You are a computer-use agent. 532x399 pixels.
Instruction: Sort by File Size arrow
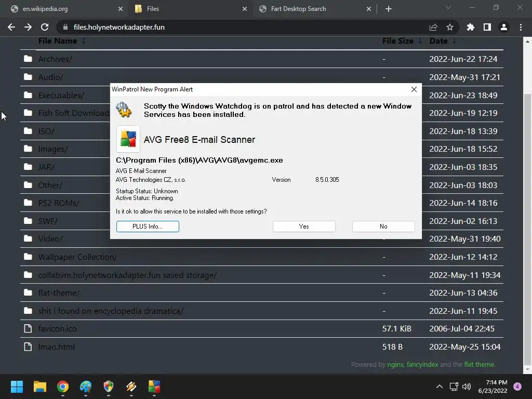click(x=420, y=41)
